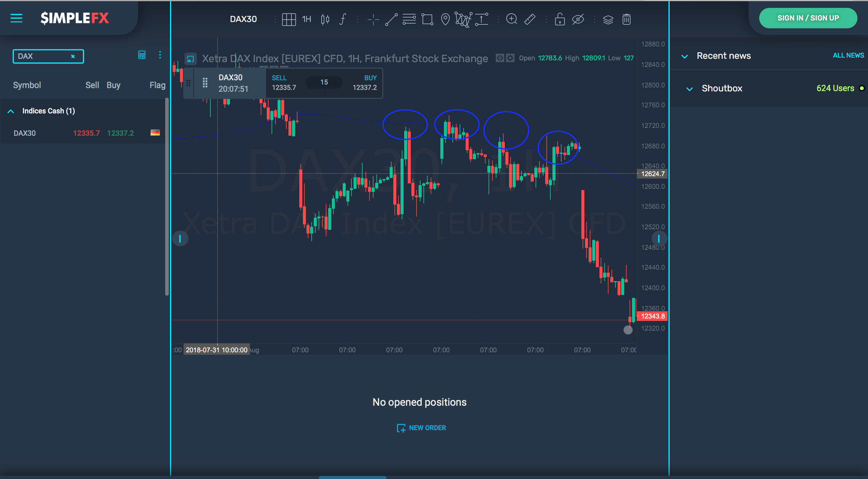Viewport: 868px width, 479px height.
Task: Click DAX30 symbol name in toolbar
Action: pos(243,19)
